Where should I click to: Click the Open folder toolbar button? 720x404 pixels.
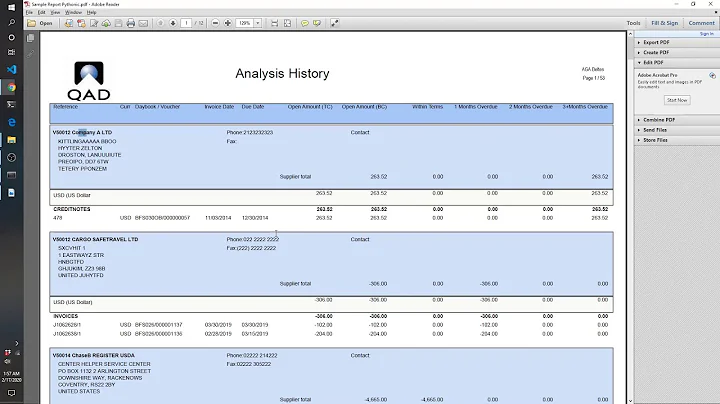click(39, 23)
